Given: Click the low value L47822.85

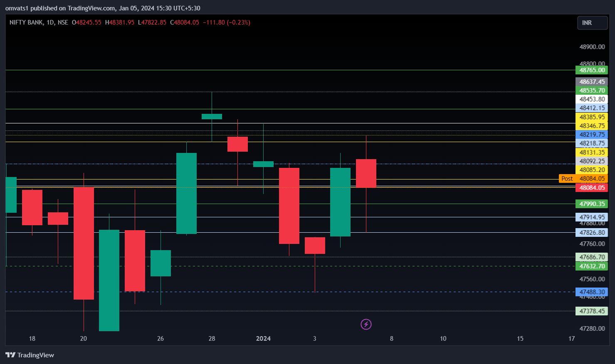Looking at the screenshot, I should (152, 22).
